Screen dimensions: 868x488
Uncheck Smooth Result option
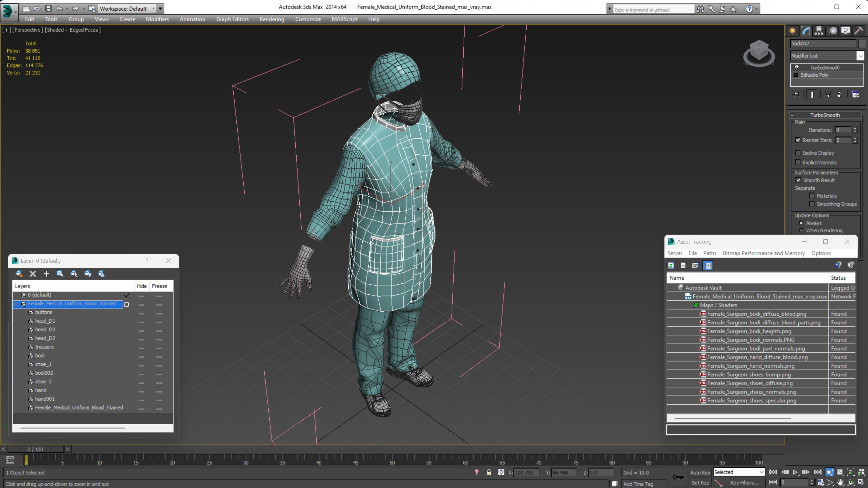tap(798, 180)
